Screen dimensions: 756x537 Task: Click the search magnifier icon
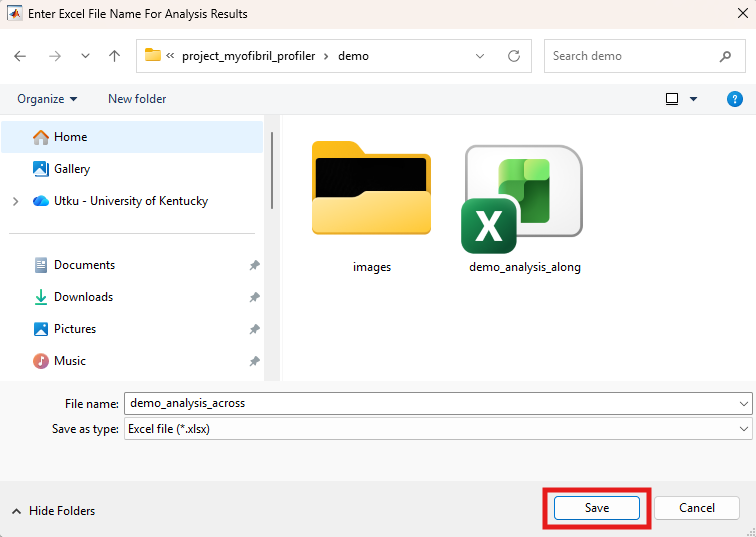725,56
